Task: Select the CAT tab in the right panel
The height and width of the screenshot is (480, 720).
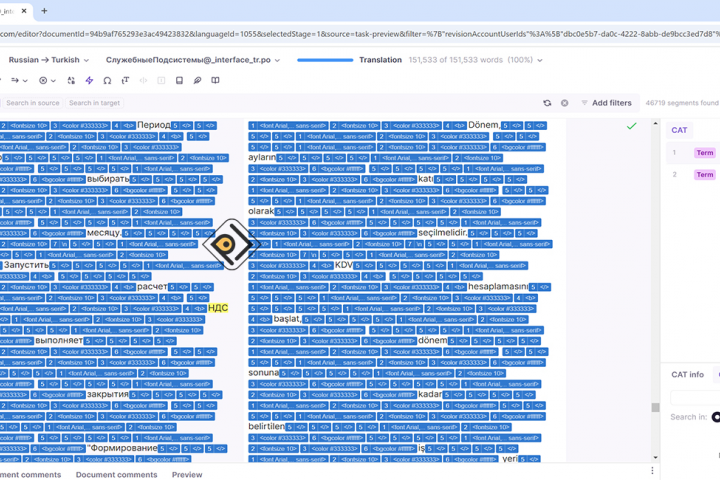Action: (679, 130)
